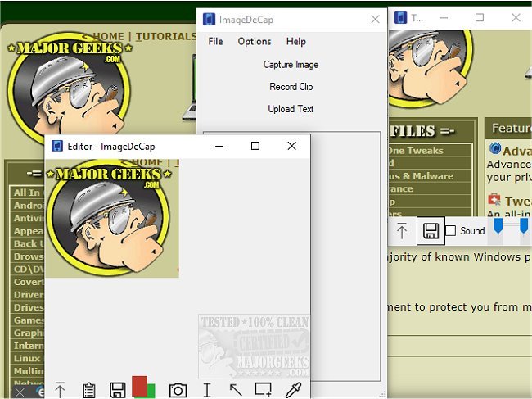Screen dimensions: 532x399
Task: Click the upload arrow icon in Editor toolbar
Action: (x=60, y=390)
